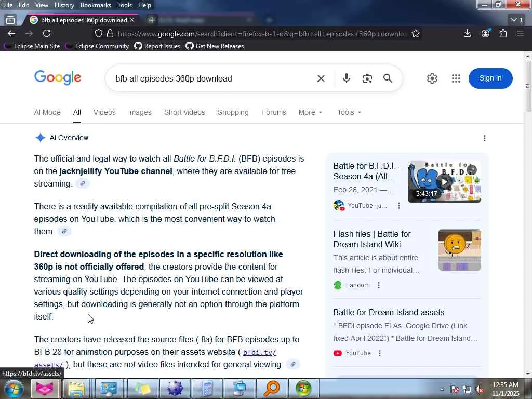Expand the More search filters dropdown
This screenshot has height=399, width=532.
pos(311,112)
